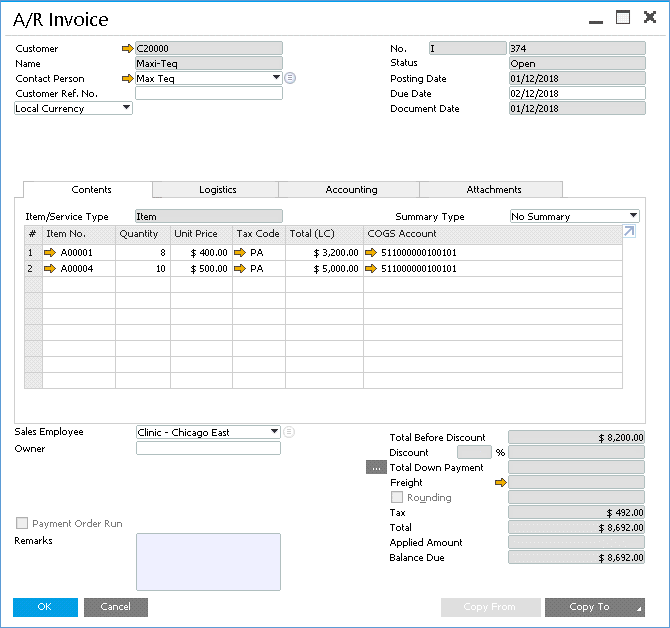
Task: Click the COGS Account column header
Action: [493, 234]
